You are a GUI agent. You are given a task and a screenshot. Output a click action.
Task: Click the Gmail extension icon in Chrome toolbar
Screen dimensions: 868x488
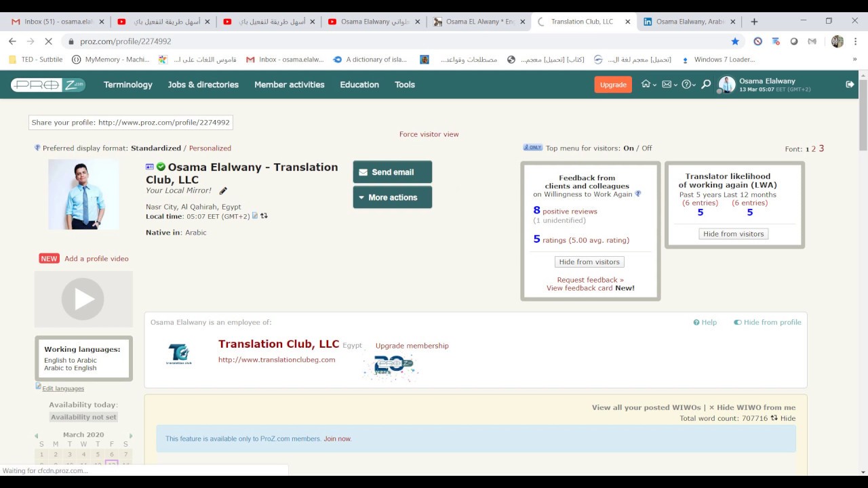[812, 41]
